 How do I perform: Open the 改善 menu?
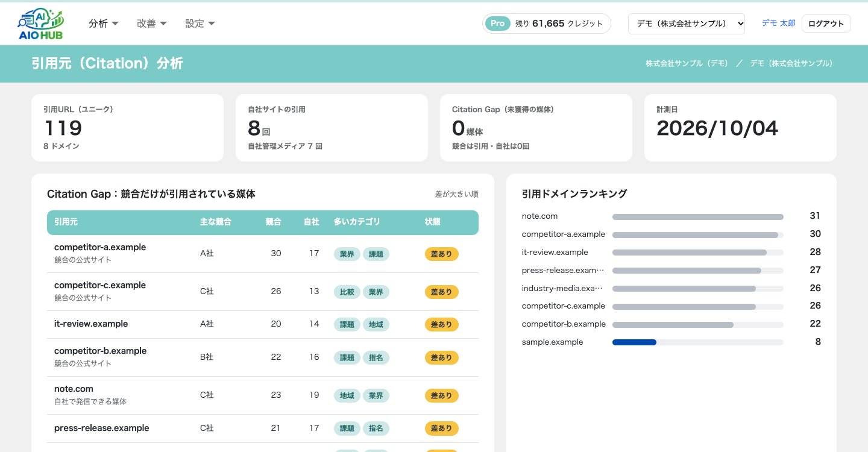152,24
